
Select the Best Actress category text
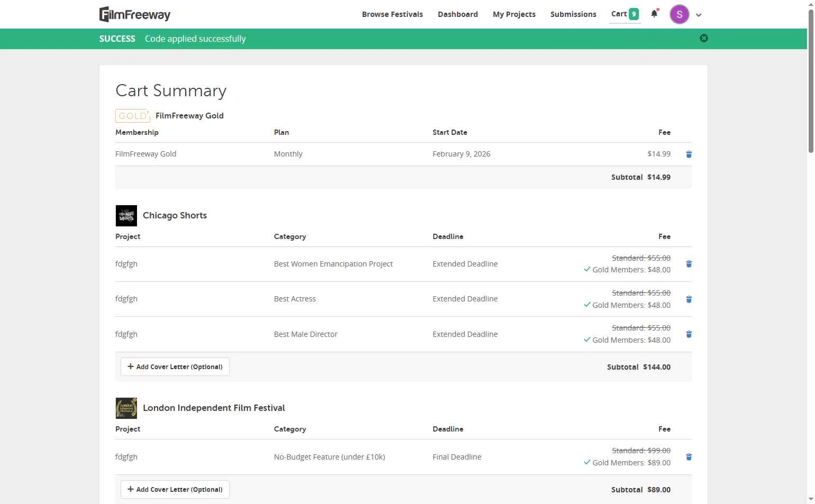(x=295, y=299)
